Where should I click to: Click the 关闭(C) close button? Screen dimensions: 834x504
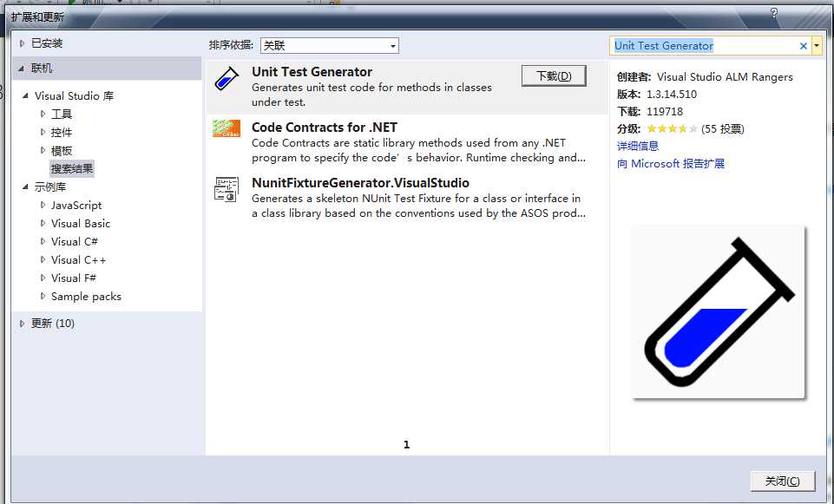[783, 481]
